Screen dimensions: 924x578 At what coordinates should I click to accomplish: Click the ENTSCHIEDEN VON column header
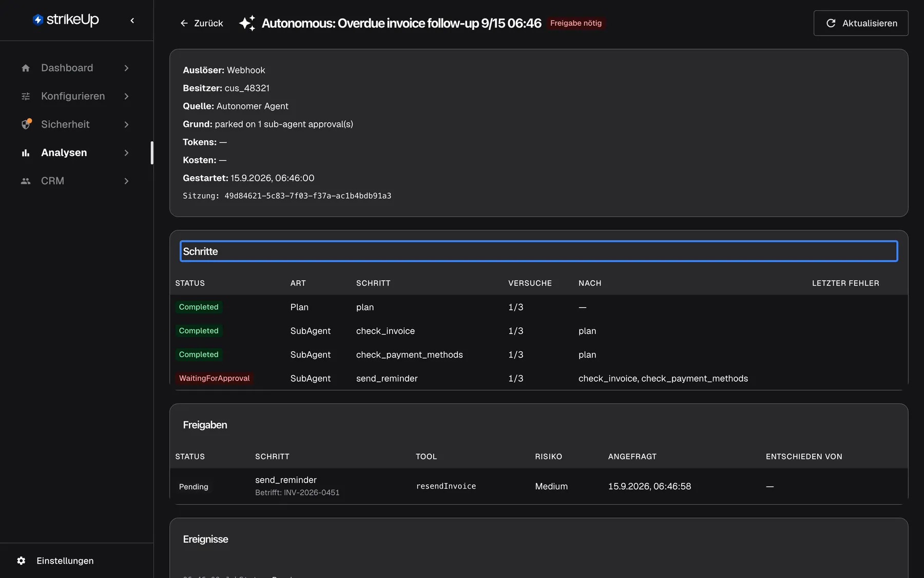click(x=804, y=456)
